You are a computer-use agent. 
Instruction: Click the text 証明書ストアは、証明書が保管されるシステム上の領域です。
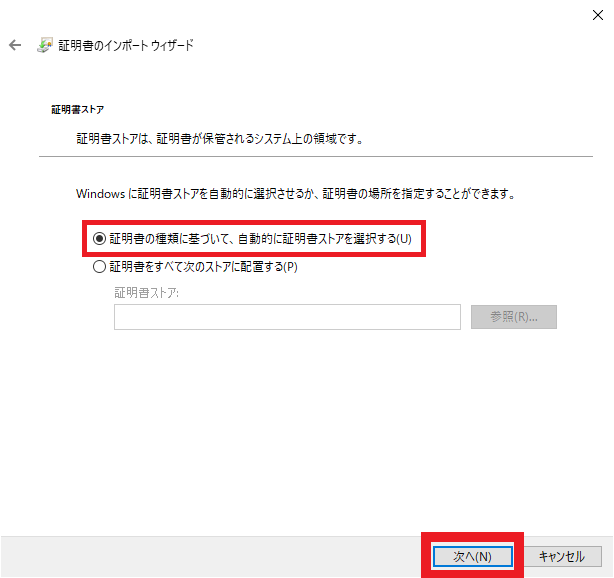pos(220,139)
